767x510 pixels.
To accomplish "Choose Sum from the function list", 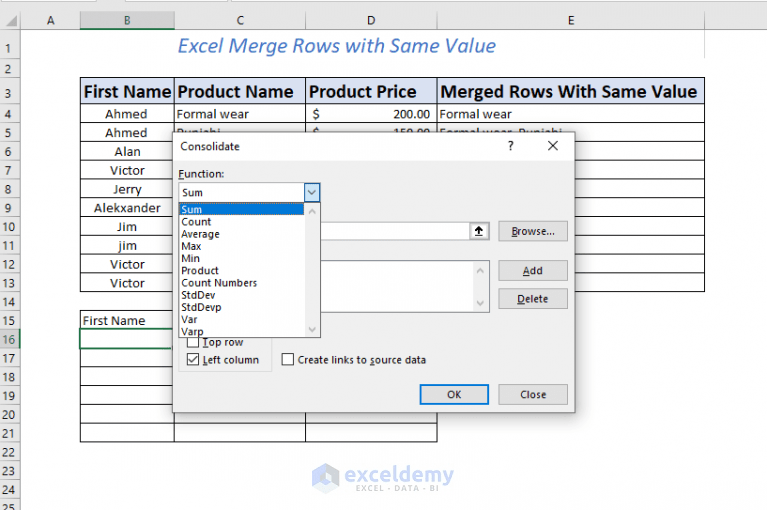I will pos(242,209).
